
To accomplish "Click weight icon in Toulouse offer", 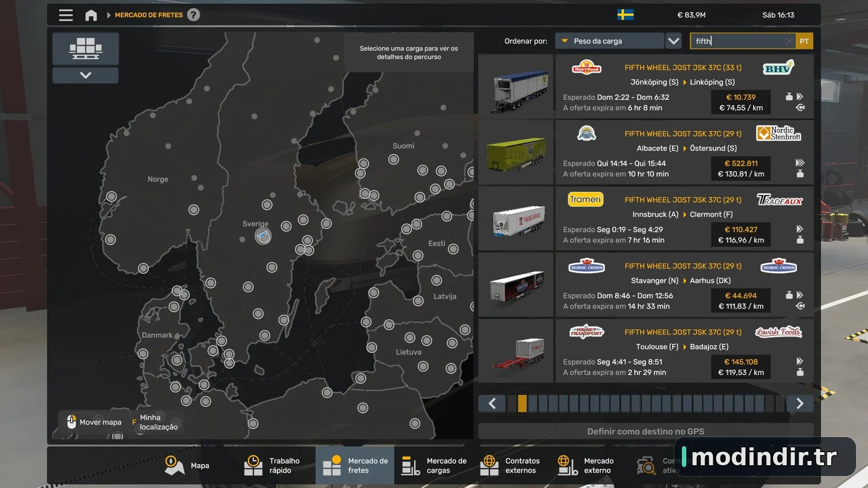I will (800, 373).
